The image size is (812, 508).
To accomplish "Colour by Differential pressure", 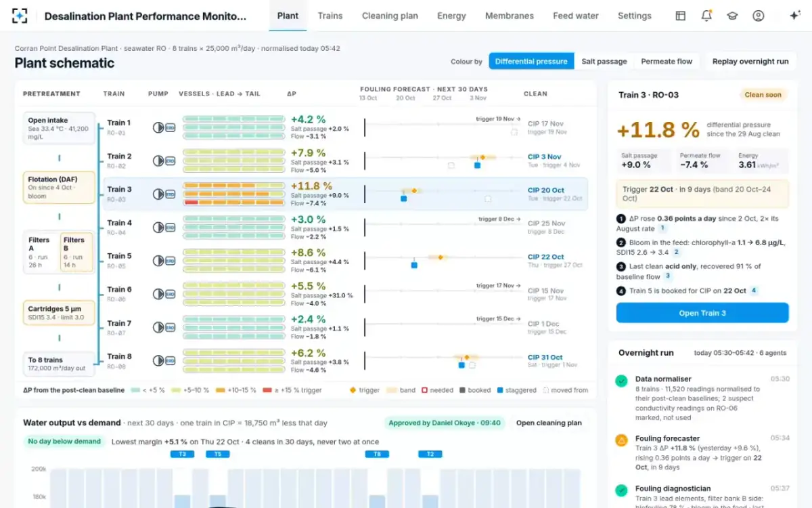I will [531, 62].
